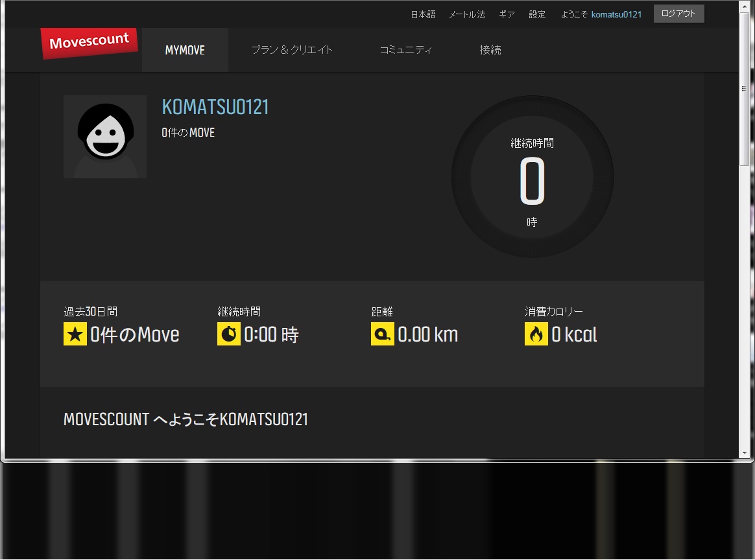Click the vertical scrollbar thumb
755x560 pixels.
[745, 89]
